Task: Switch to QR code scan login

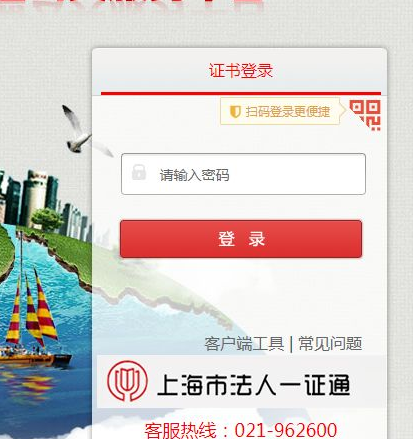Action: coord(367,114)
